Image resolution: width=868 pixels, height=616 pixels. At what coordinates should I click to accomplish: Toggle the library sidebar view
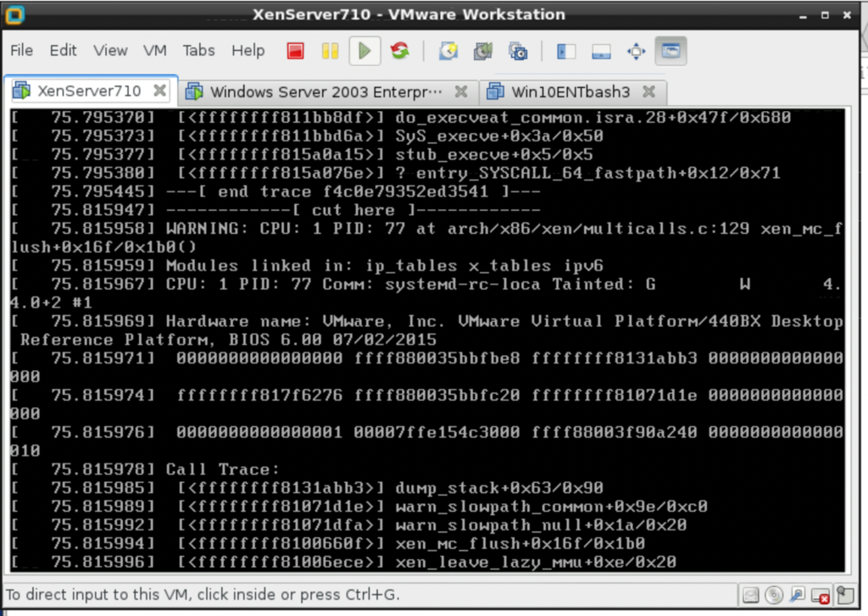[x=566, y=52]
